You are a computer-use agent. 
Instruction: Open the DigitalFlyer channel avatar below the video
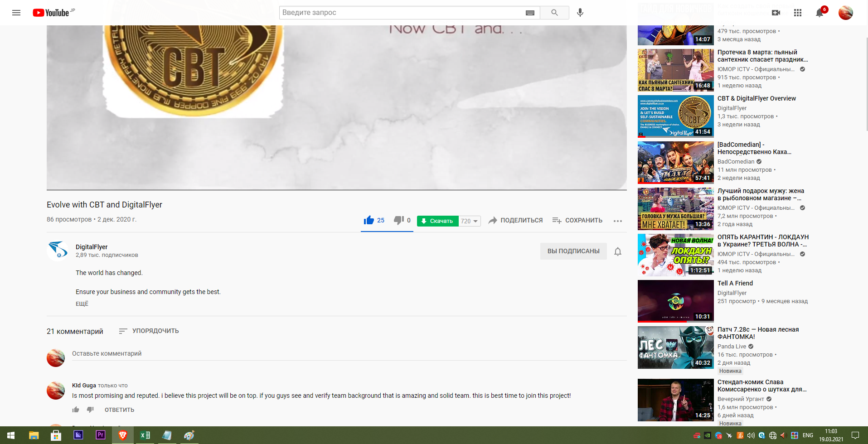point(58,251)
